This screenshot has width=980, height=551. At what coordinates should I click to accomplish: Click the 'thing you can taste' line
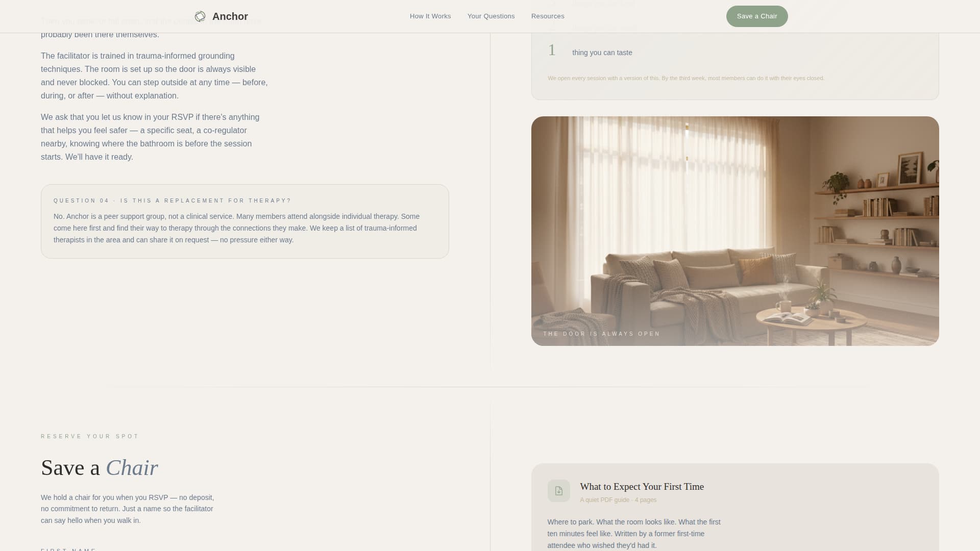tap(602, 53)
